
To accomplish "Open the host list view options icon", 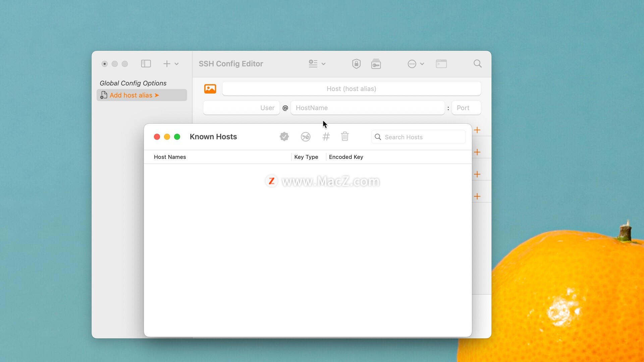I will point(313,64).
